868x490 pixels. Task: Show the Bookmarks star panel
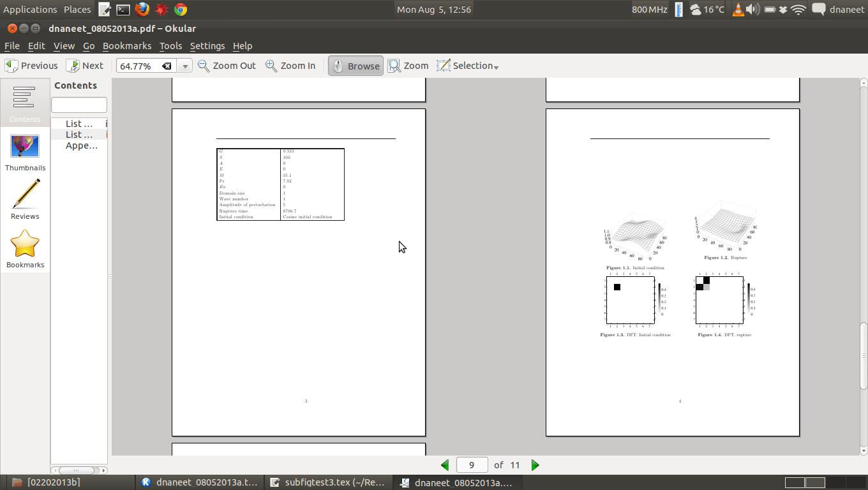pos(25,249)
